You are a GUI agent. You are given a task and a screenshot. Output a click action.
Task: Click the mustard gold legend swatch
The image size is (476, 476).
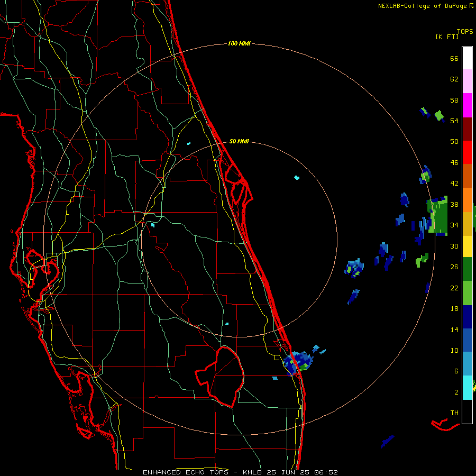[x=467, y=224]
